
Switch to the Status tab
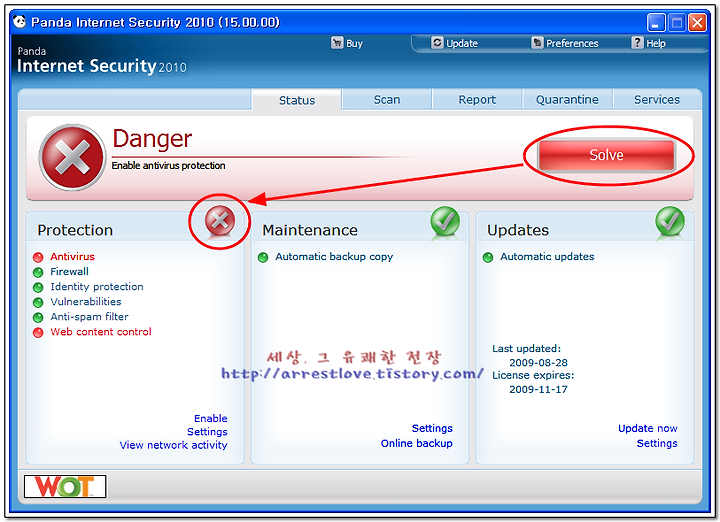(x=297, y=100)
